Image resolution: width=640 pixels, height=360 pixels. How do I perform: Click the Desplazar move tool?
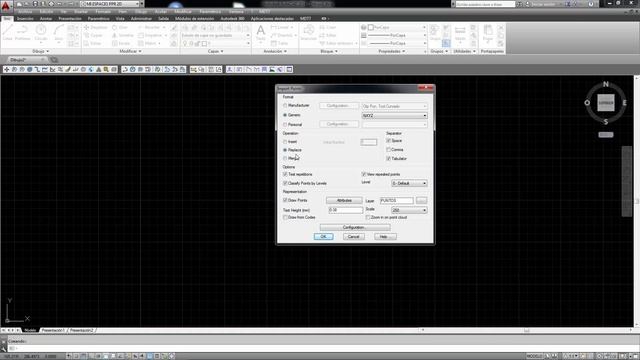pos(96,27)
